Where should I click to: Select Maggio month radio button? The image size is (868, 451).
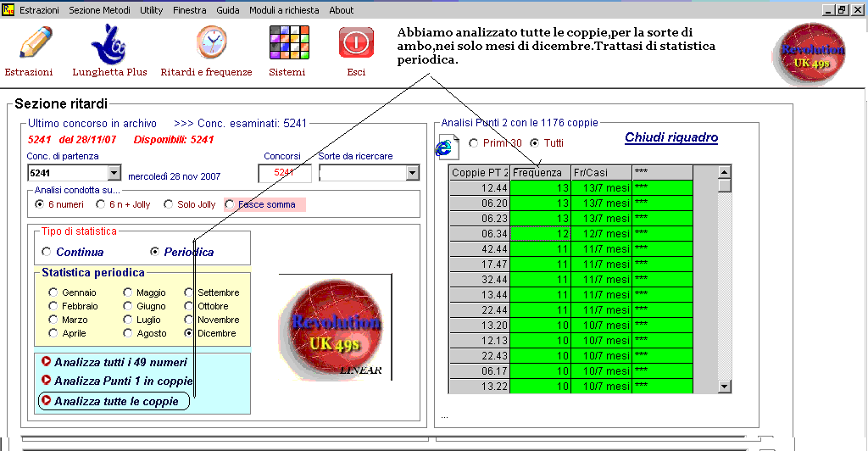point(128,292)
